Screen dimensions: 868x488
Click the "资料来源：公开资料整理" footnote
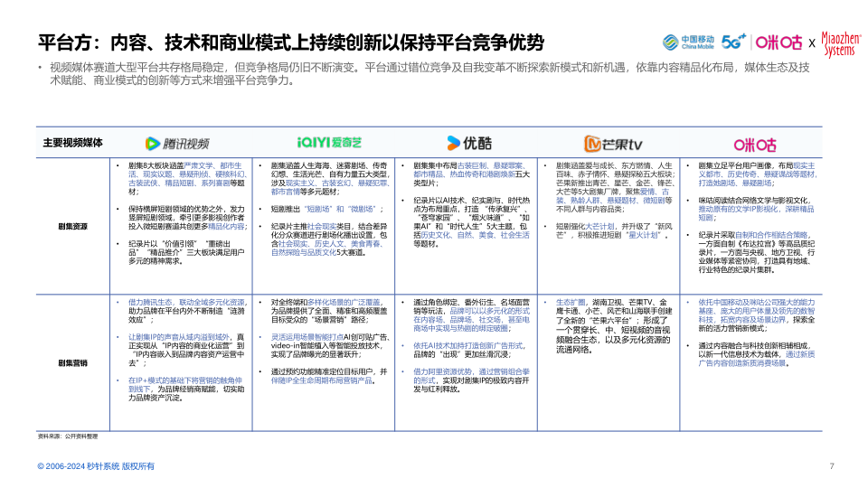coord(68,436)
